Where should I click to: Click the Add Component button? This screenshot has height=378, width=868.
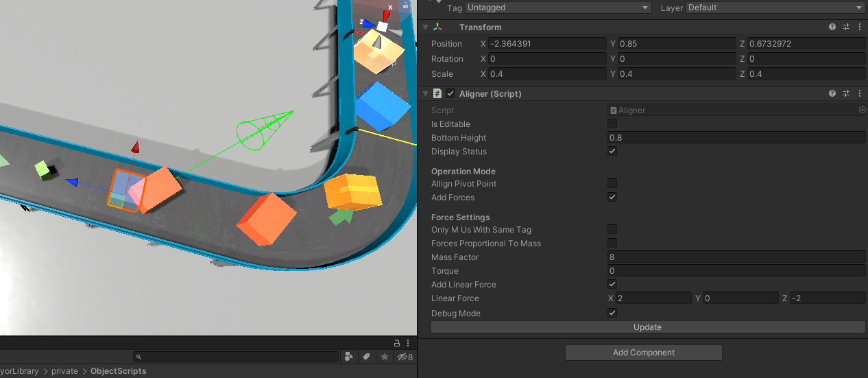tap(643, 353)
